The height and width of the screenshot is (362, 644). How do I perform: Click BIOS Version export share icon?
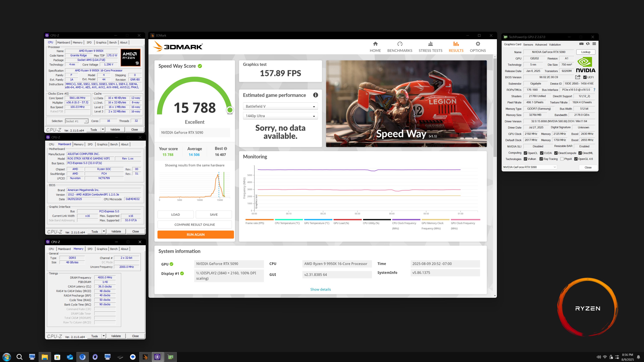tap(577, 77)
